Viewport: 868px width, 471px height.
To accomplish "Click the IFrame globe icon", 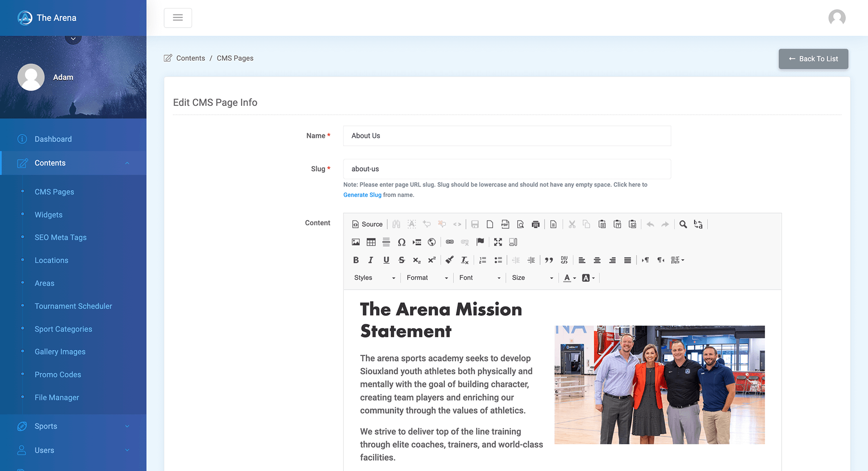I will pos(432,242).
